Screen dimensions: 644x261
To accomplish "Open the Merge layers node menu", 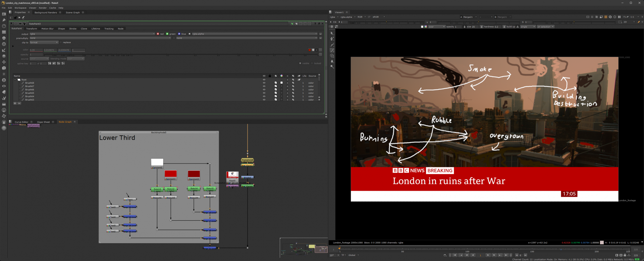I will (x=4, y=56).
